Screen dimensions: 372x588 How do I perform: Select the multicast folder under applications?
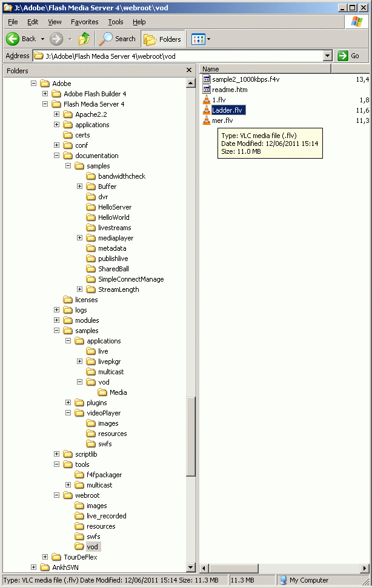[111, 372]
